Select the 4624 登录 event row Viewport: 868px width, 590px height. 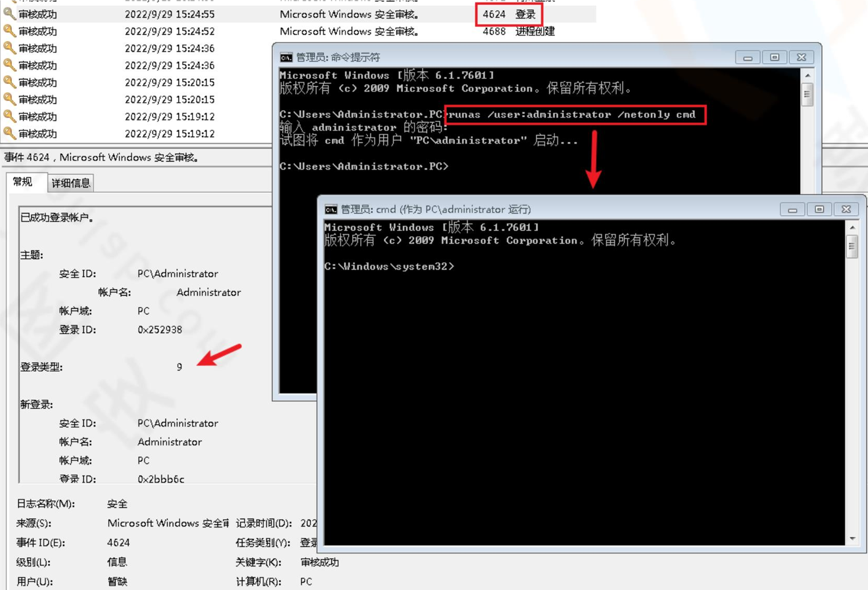pyautogui.click(x=508, y=14)
